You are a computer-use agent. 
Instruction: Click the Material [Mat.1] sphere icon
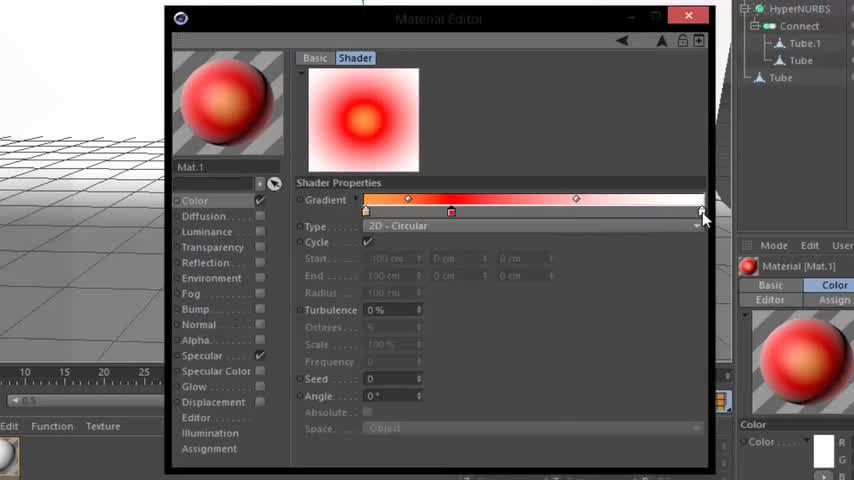pos(748,266)
